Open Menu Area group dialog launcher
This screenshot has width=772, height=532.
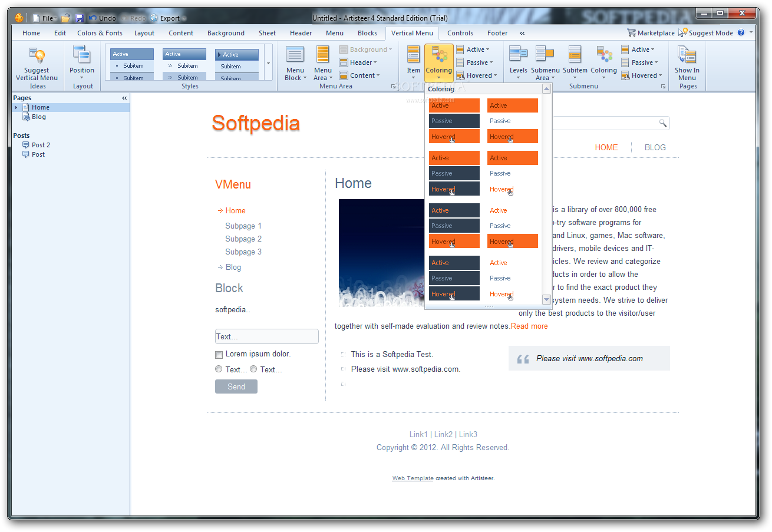[x=394, y=87]
